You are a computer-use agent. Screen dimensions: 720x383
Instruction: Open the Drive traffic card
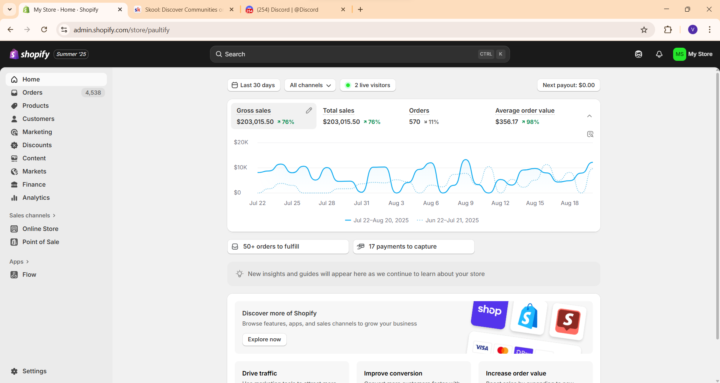(x=292, y=372)
